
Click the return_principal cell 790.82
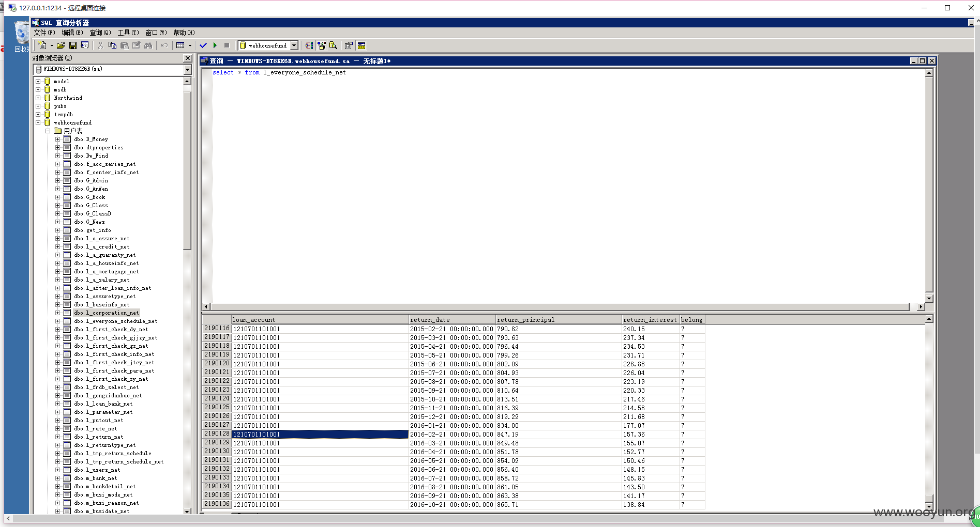point(559,329)
